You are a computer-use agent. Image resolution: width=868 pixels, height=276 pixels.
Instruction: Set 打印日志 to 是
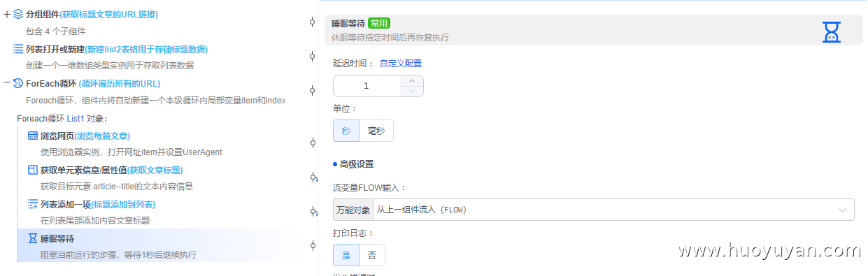(346, 255)
